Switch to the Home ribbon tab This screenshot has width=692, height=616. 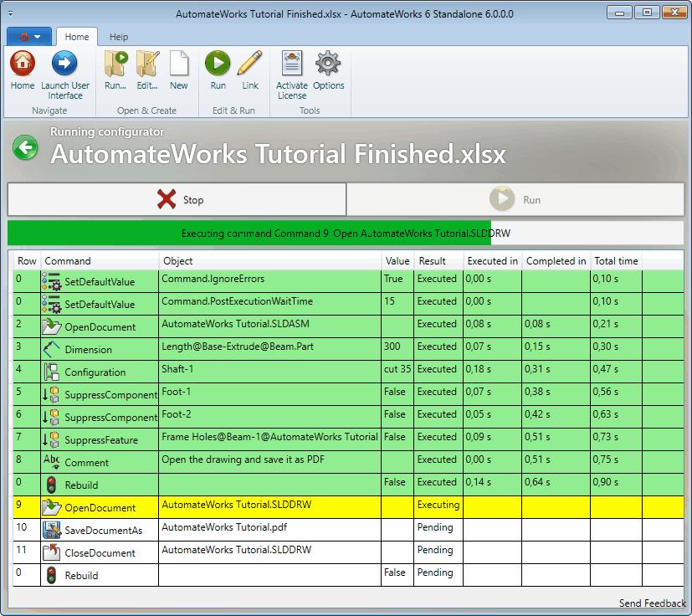tap(77, 37)
